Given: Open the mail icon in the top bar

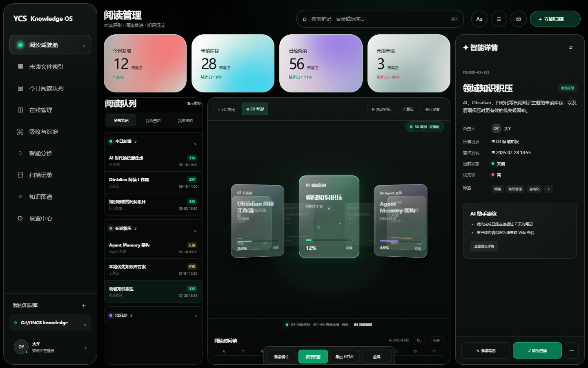Looking at the screenshot, I should pyautogui.click(x=519, y=19).
